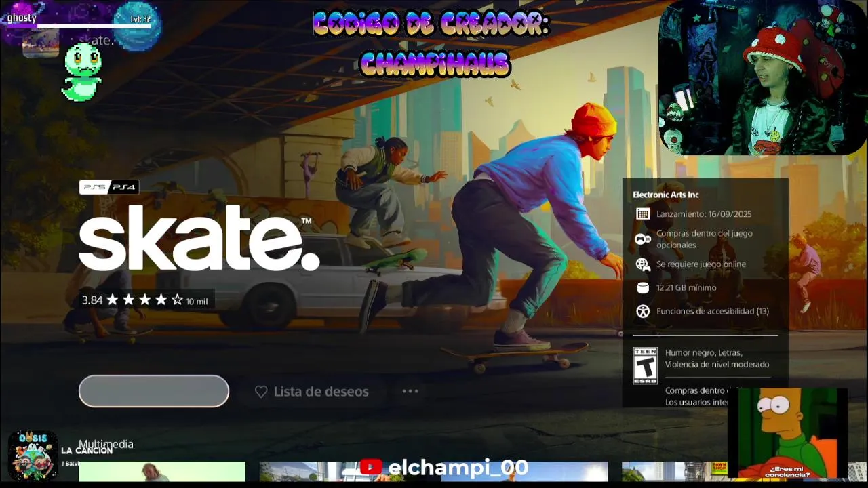Click the Bart Simpson meme image
The width and height of the screenshot is (868, 488).
(788, 433)
